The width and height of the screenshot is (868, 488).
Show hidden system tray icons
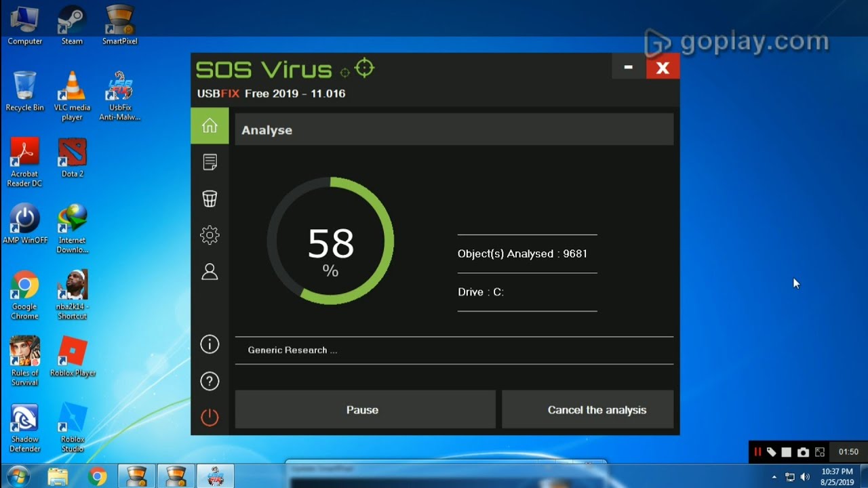(x=774, y=477)
